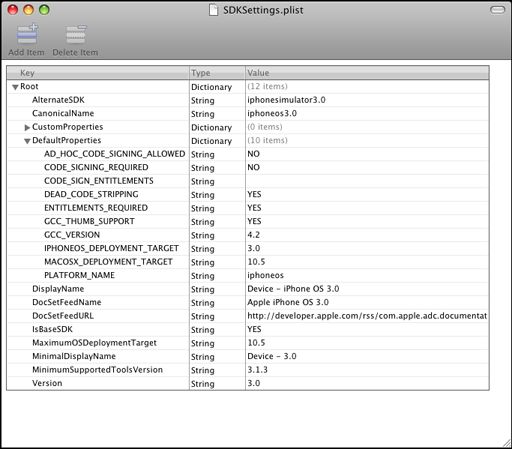Select GCC_THUMB_SUPPORT key
This screenshot has height=449, width=512.
coord(89,221)
